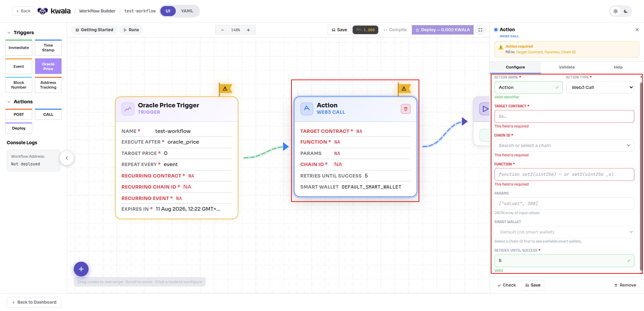Toggle the YAML editor mode

[x=187, y=11]
